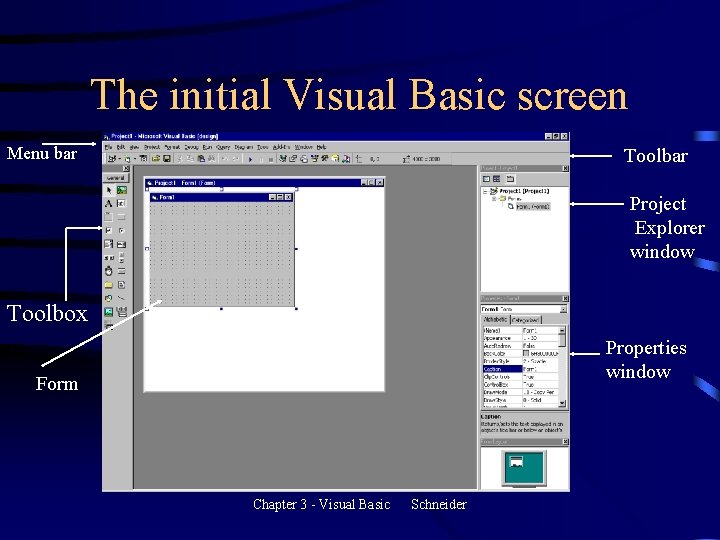The width and height of the screenshot is (720, 540).
Task: Open the View menu
Action: [134, 147]
